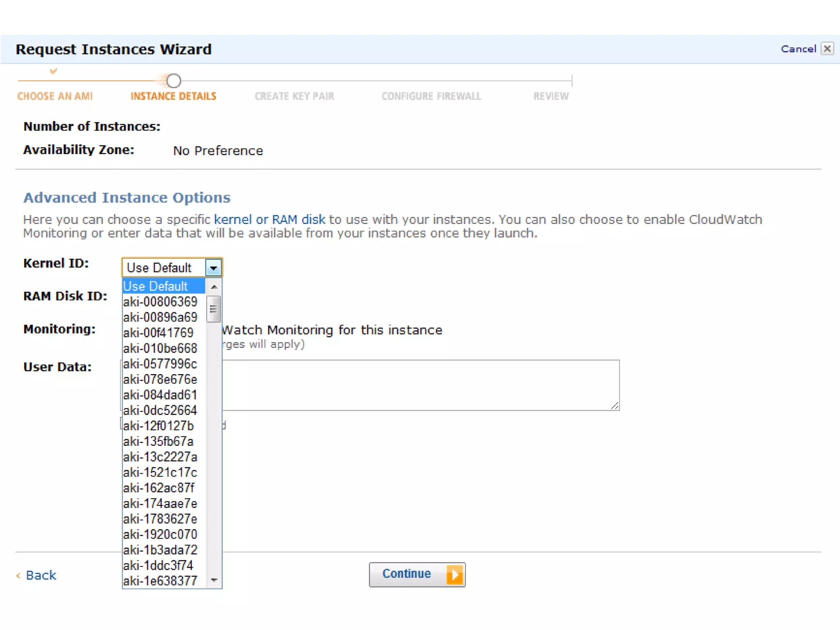Click the orange arrow on Continue button
The height and width of the screenshot is (630, 840).
(454, 575)
